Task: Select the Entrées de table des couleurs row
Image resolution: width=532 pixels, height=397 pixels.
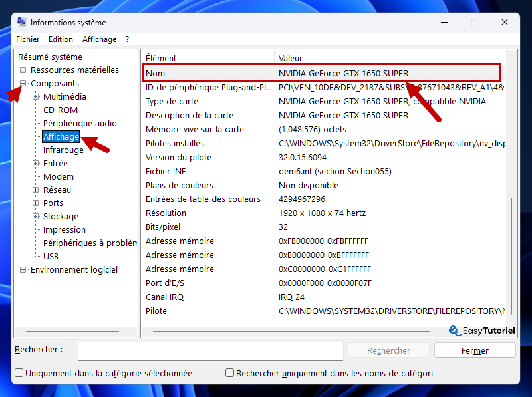Action: [323, 199]
